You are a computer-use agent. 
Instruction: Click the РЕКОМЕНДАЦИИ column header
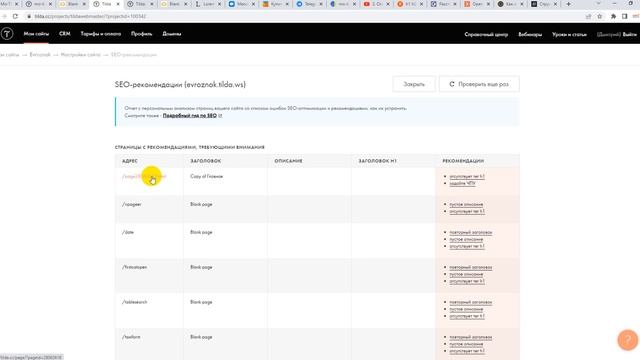(463, 161)
